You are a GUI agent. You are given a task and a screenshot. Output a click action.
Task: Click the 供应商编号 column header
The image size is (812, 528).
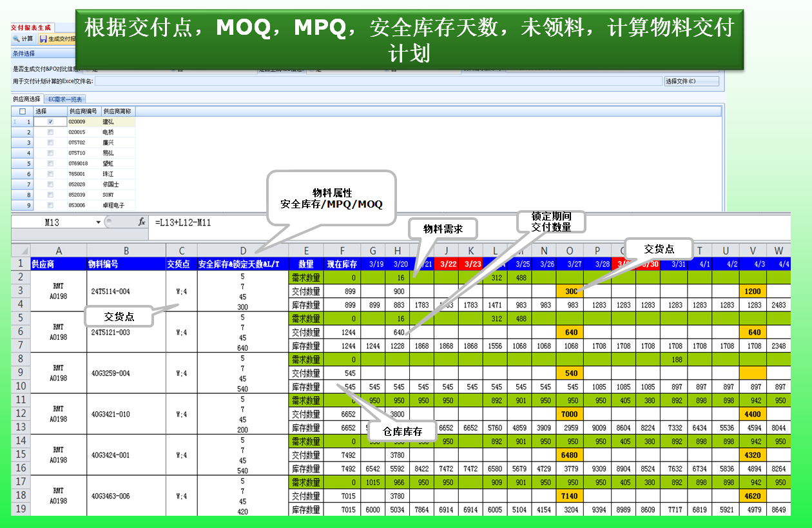click(84, 112)
